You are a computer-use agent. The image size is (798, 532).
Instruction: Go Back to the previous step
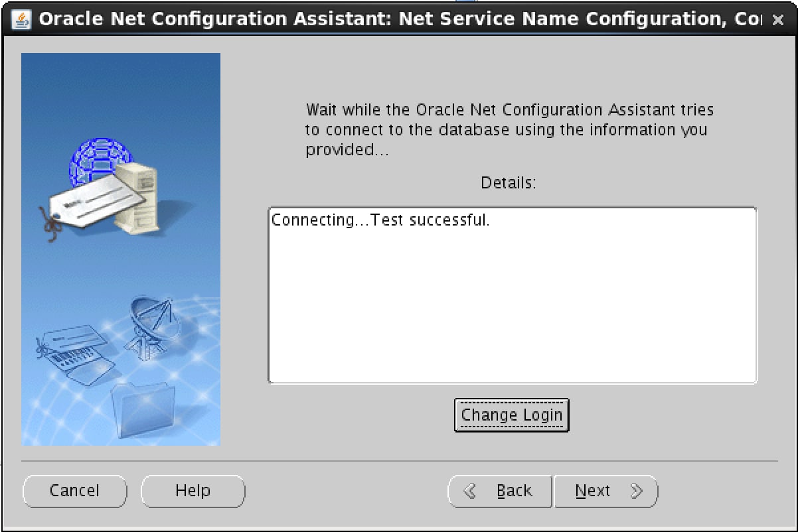click(x=501, y=491)
